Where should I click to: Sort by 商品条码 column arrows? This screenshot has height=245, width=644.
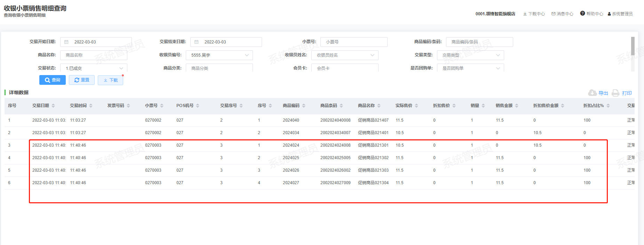point(341,106)
